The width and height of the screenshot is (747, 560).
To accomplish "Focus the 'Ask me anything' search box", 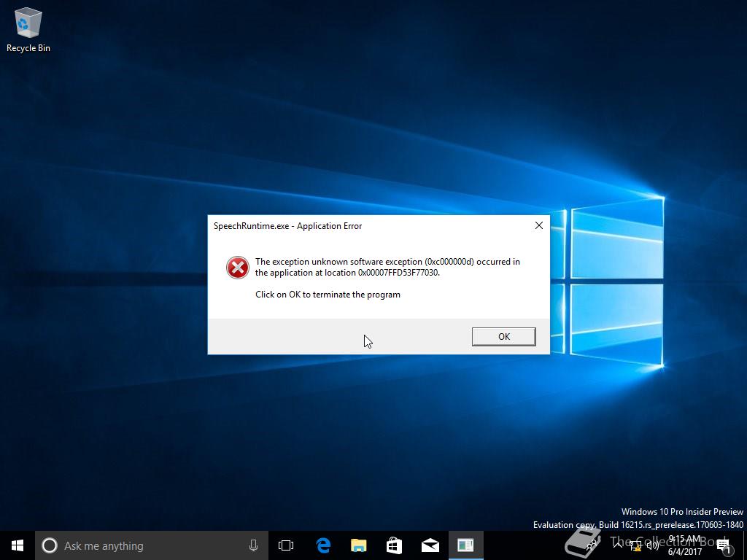I will (x=152, y=545).
